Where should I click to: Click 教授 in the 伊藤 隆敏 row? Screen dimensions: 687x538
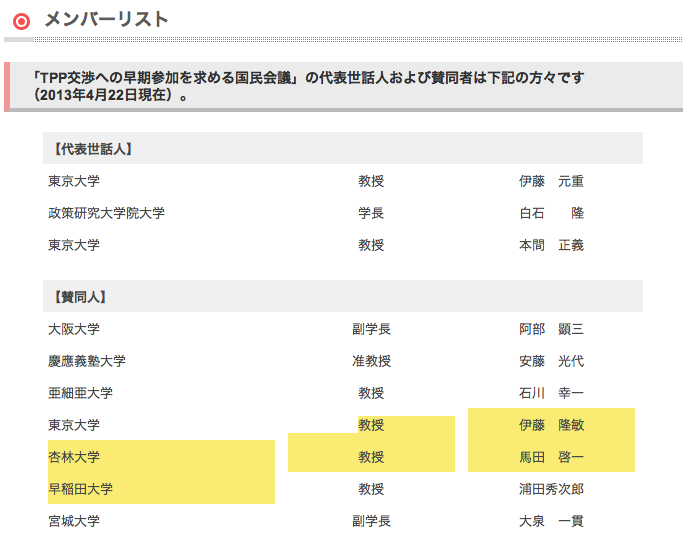[371, 425]
